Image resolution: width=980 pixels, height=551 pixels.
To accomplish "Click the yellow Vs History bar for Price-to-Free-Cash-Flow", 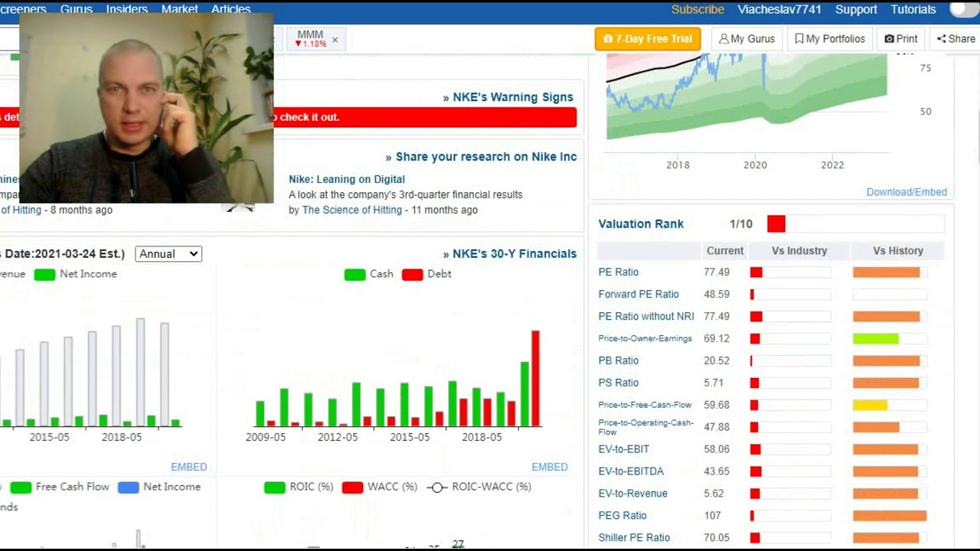I will tap(871, 406).
